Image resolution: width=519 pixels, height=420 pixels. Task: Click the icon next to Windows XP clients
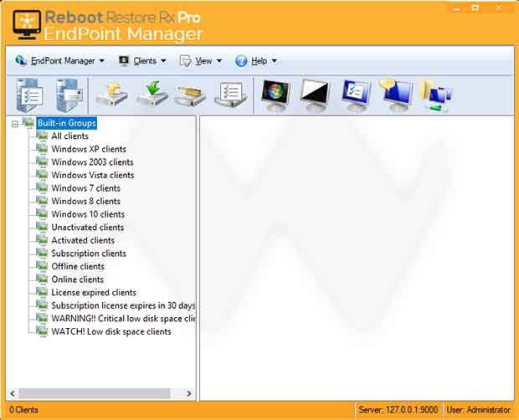click(42, 149)
